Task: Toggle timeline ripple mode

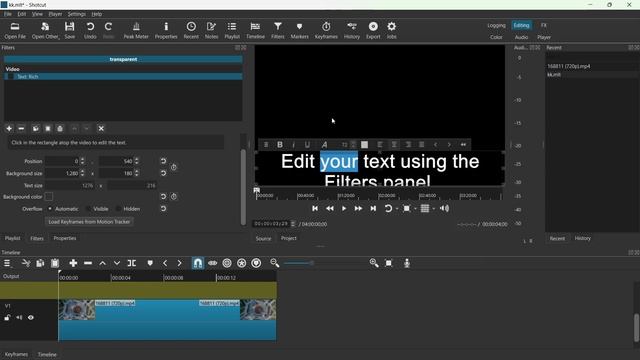Action: (227, 263)
